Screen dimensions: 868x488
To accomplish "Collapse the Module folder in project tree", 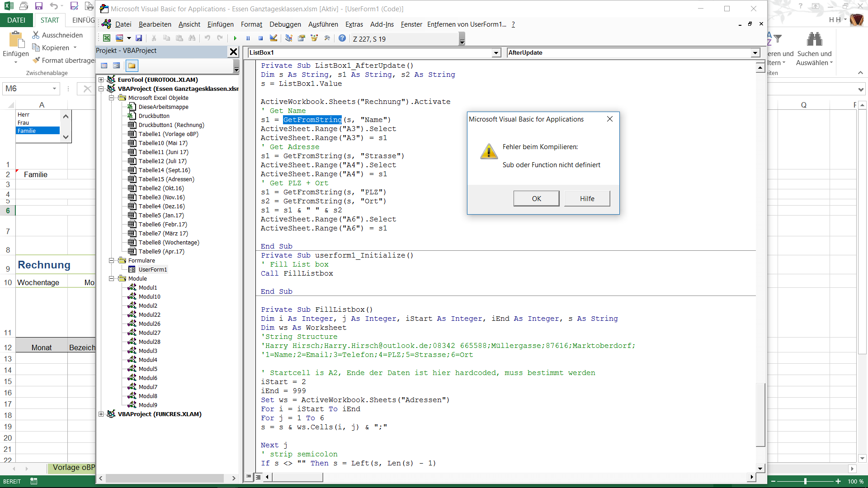I will [111, 279].
